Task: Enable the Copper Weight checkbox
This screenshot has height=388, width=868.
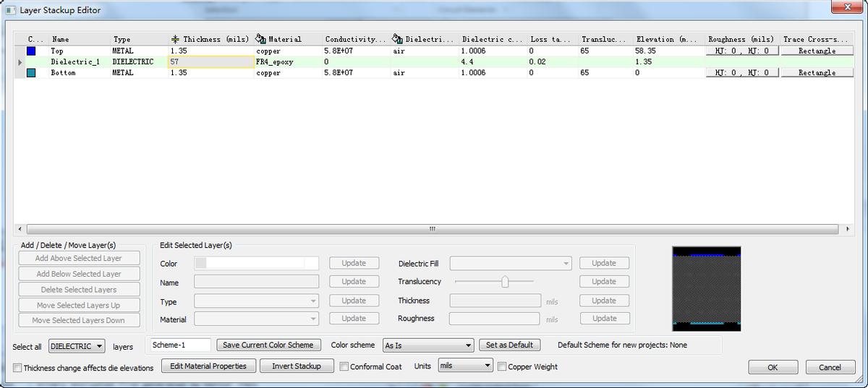Action: pyautogui.click(x=502, y=366)
